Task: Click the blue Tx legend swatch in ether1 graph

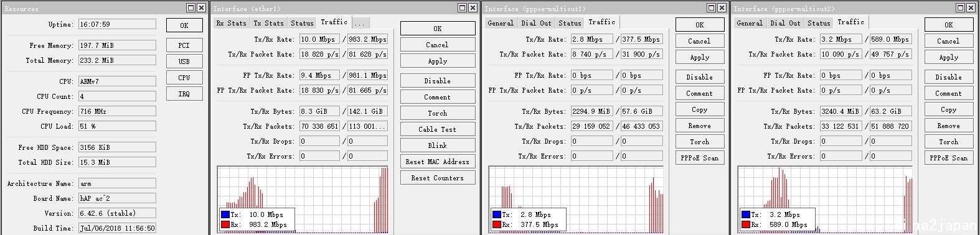Action: coord(225,214)
